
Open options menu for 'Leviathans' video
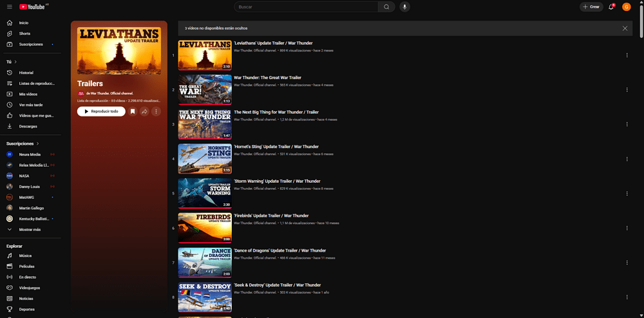pos(627,55)
